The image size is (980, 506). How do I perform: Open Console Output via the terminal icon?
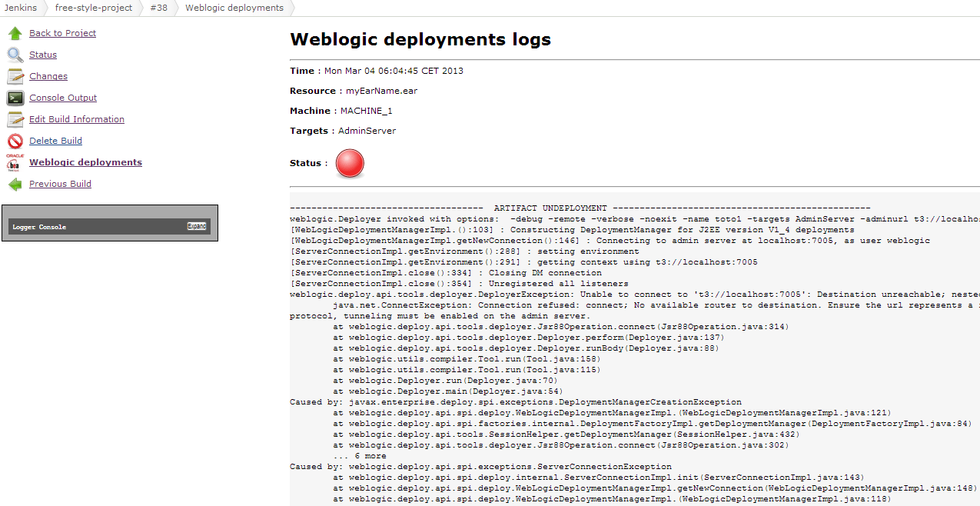pos(14,97)
